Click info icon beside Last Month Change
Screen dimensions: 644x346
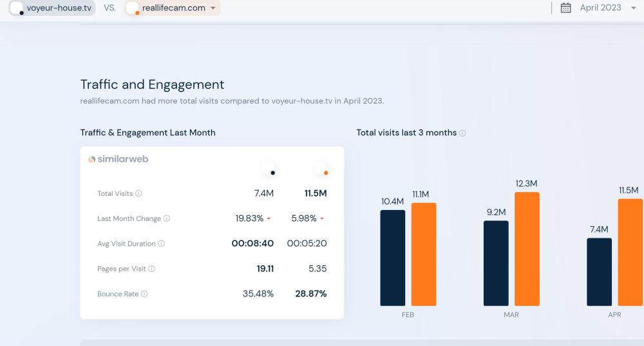(167, 218)
